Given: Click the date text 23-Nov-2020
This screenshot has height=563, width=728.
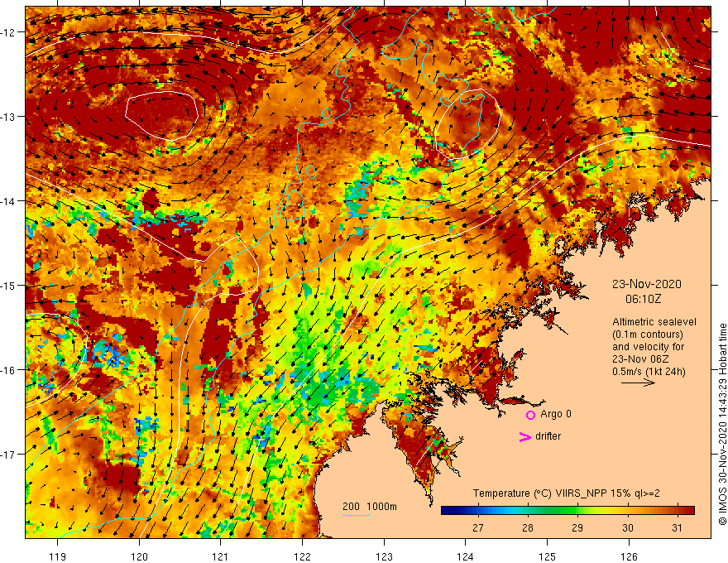Looking at the screenshot, I should click(x=646, y=284).
